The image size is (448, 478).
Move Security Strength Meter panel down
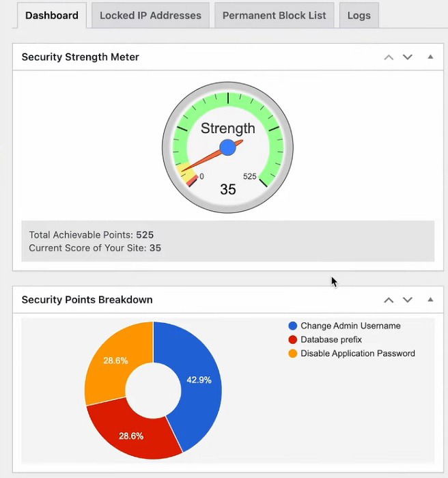coord(408,57)
